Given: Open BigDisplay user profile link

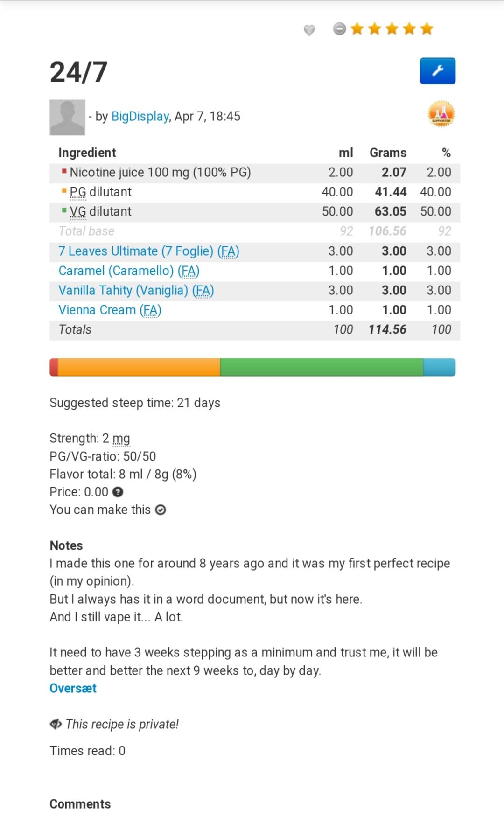Looking at the screenshot, I should coord(140,116).
